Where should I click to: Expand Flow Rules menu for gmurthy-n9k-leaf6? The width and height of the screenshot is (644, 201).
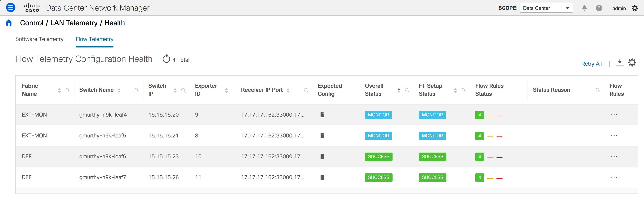tap(614, 156)
